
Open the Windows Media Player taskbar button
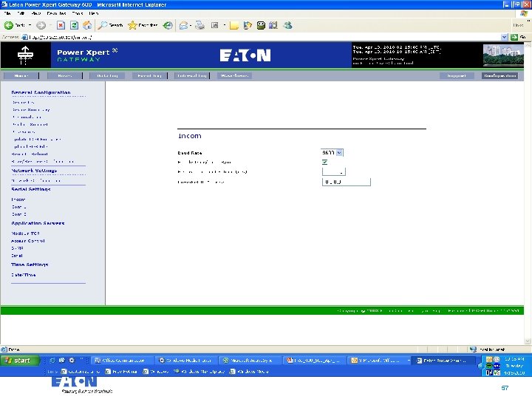185,361
